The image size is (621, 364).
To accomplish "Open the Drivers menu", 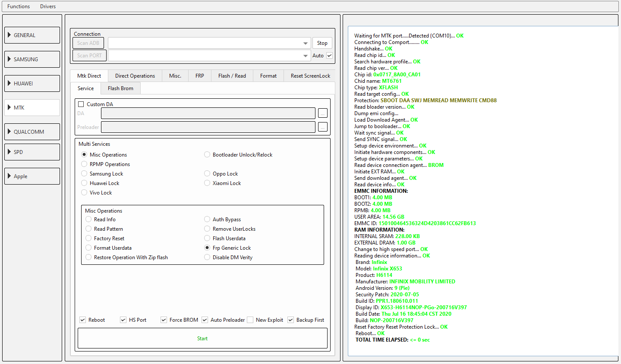I will [48, 6].
